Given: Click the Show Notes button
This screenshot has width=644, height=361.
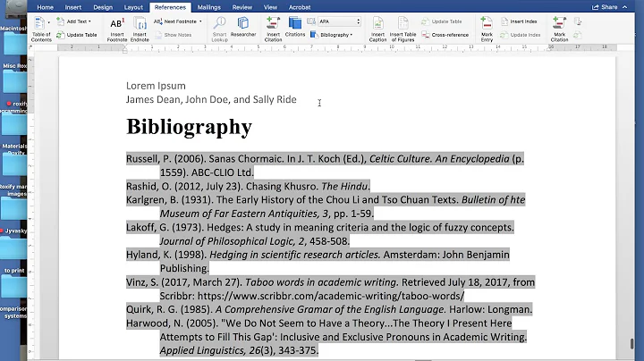Looking at the screenshot, I should pyautogui.click(x=174, y=35).
